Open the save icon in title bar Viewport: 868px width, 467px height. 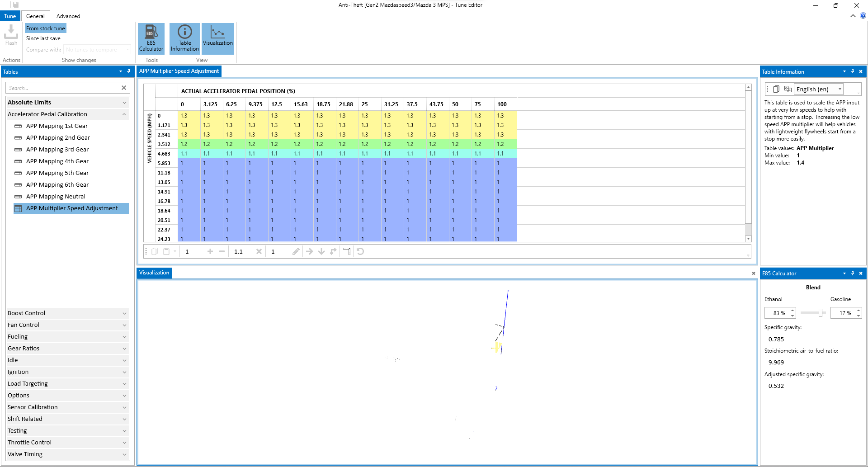pos(15,5)
